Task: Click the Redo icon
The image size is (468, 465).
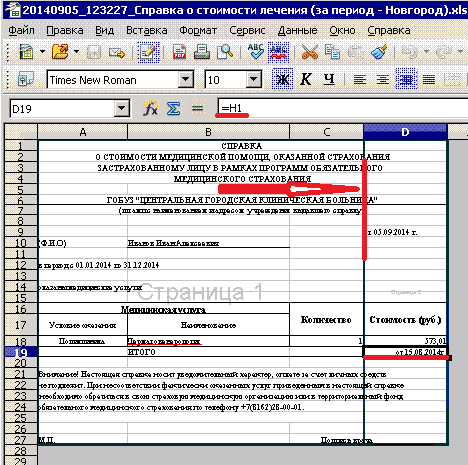Action: pos(444,52)
